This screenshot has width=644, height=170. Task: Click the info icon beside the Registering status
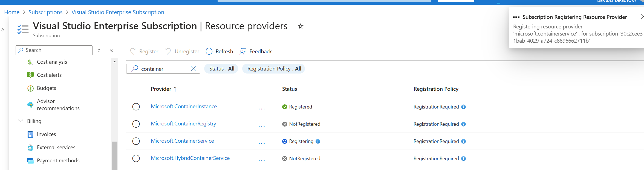point(318,141)
